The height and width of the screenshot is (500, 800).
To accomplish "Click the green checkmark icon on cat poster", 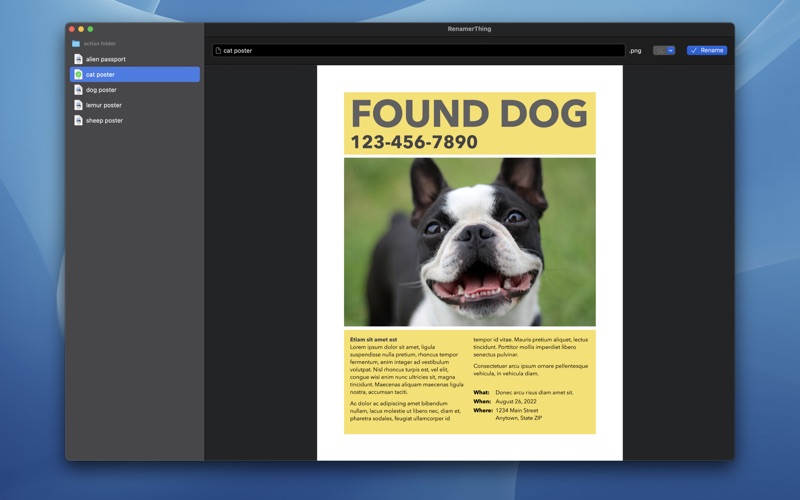I will click(x=78, y=74).
